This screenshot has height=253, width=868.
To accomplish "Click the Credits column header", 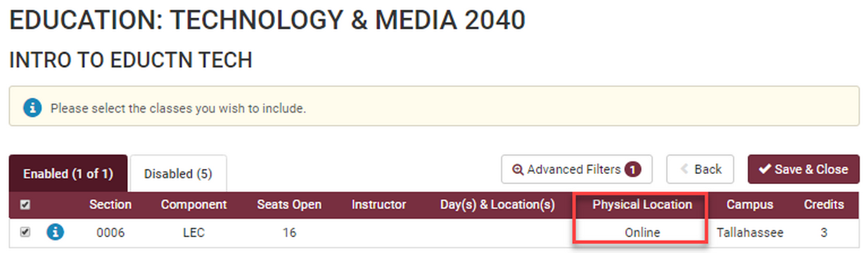I will tap(824, 205).
